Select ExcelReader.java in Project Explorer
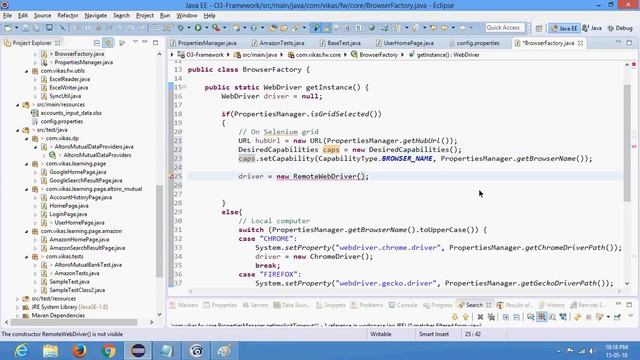640x360 pixels. [69, 79]
